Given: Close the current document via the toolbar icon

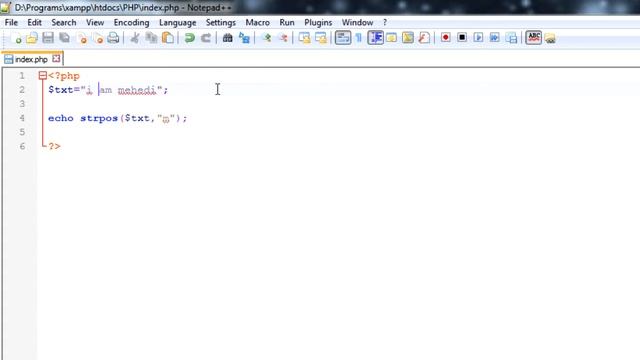Looking at the screenshot, I should coord(81,38).
